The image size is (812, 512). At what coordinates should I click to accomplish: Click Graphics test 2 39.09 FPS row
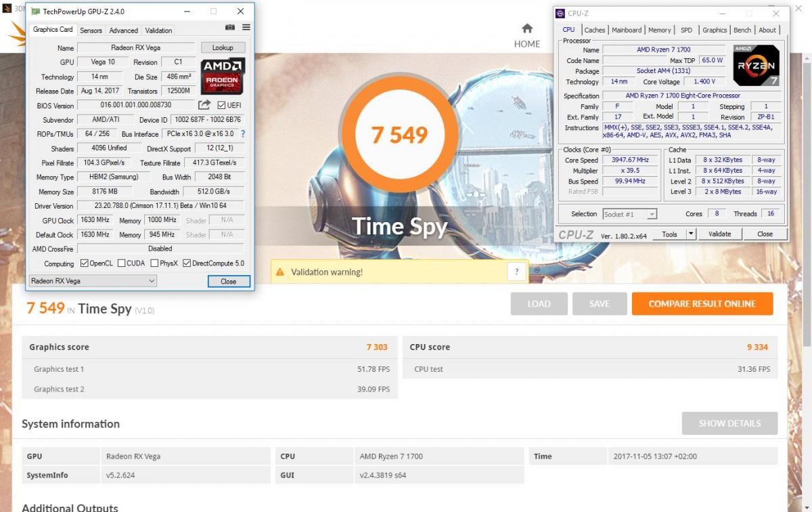pyautogui.click(x=210, y=389)
